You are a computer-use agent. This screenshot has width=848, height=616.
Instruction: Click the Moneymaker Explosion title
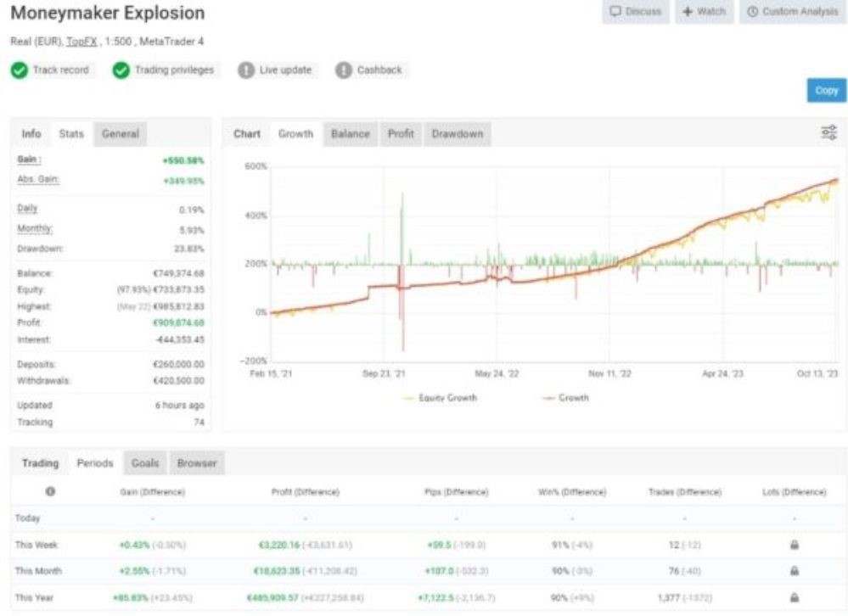pos(108,13)
